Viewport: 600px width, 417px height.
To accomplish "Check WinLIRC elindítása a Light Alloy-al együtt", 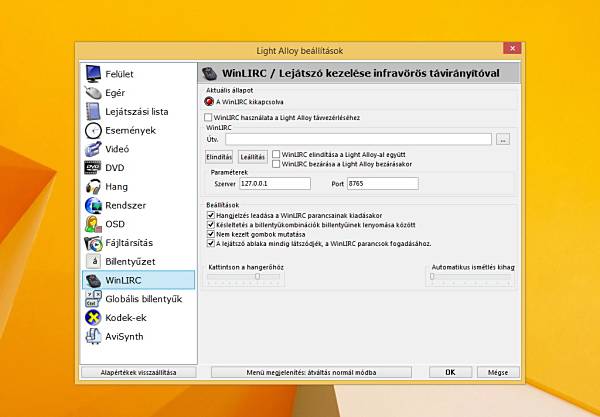I will (x=276, y=155).
